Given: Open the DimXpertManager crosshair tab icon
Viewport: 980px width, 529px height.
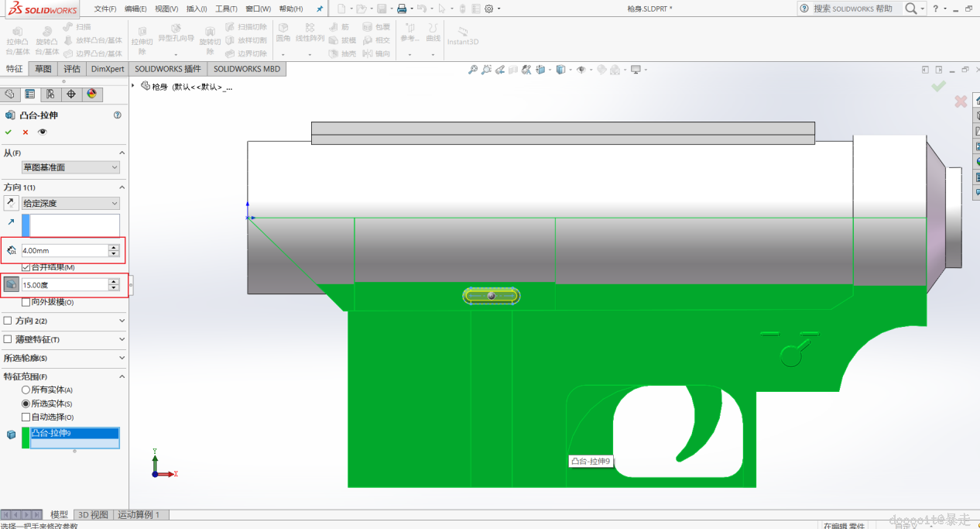Looking at the screenshot, I should (x=71, y=94).
